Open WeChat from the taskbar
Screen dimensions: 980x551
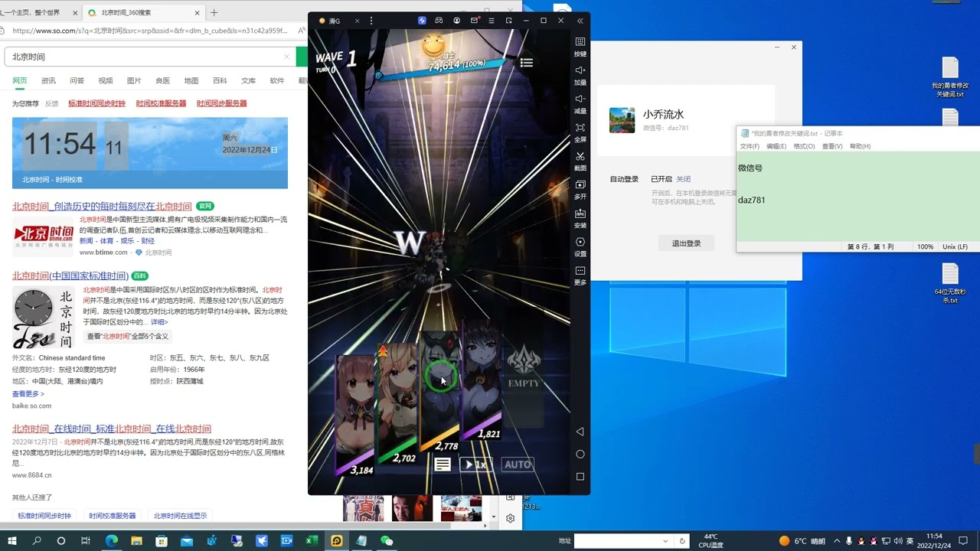click(x=387, y=540)
